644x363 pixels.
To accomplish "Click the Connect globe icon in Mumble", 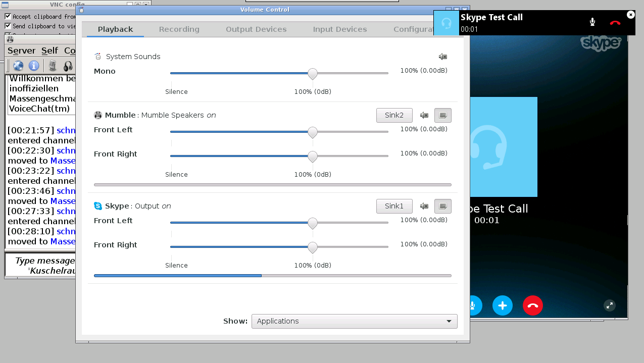I will pyautogui.click(x=18, y=66).
